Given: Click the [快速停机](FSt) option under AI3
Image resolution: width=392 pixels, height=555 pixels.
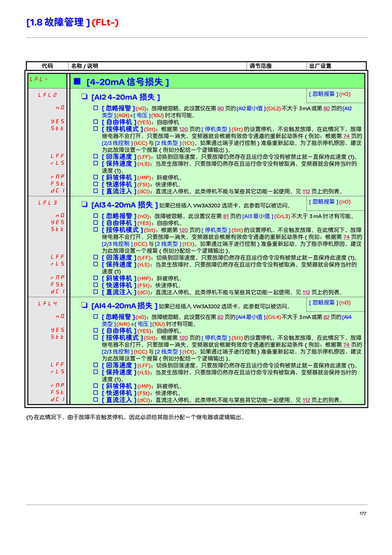Looking at the screenshot, I should pos(126,286).
